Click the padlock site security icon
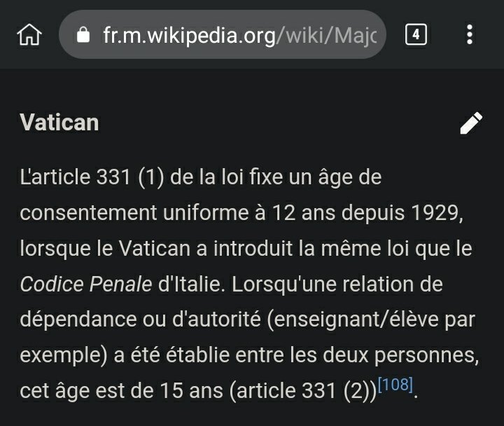Screen dimensions: 504x426 pyautogui.click(x=83, y=34)
